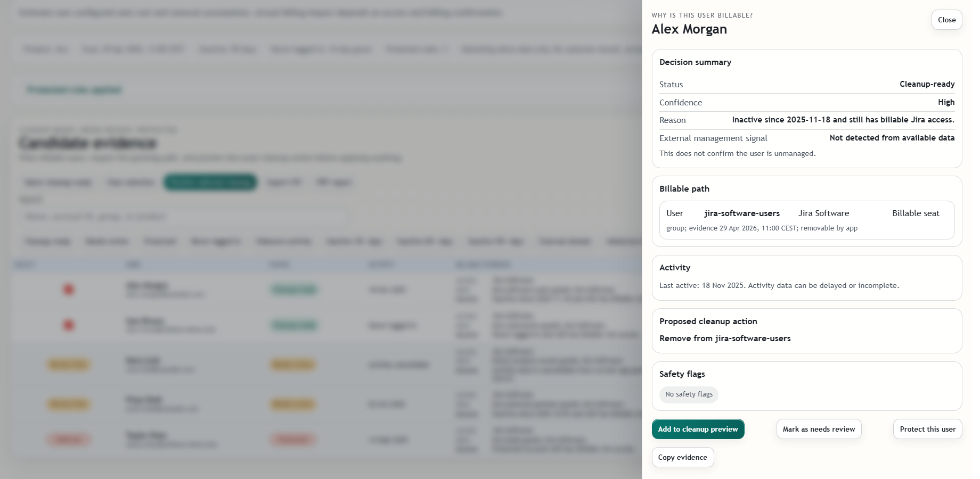Image resolution: width=980 pixels, height=479 pixels.
Task: Select the first row's green status chip
Action: [293, 289]
